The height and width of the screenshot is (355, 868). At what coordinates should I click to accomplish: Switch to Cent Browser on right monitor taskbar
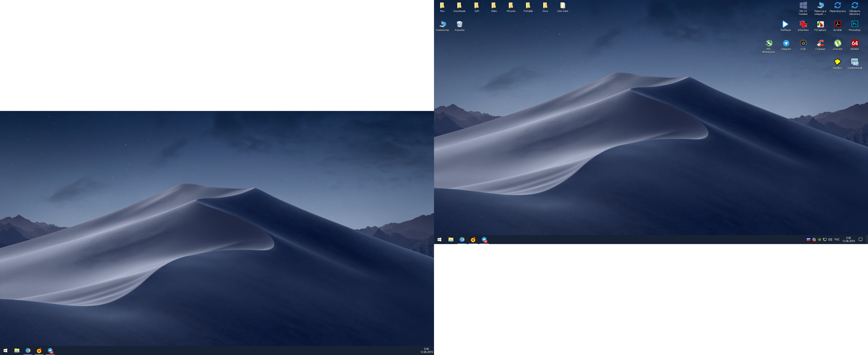click(x=462, y=240)
